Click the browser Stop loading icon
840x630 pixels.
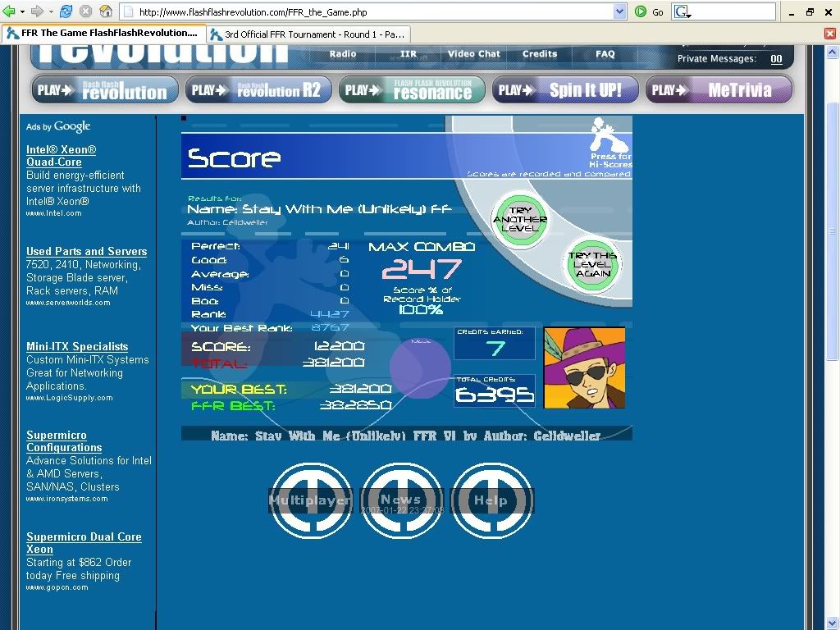[x=85, y=11]
